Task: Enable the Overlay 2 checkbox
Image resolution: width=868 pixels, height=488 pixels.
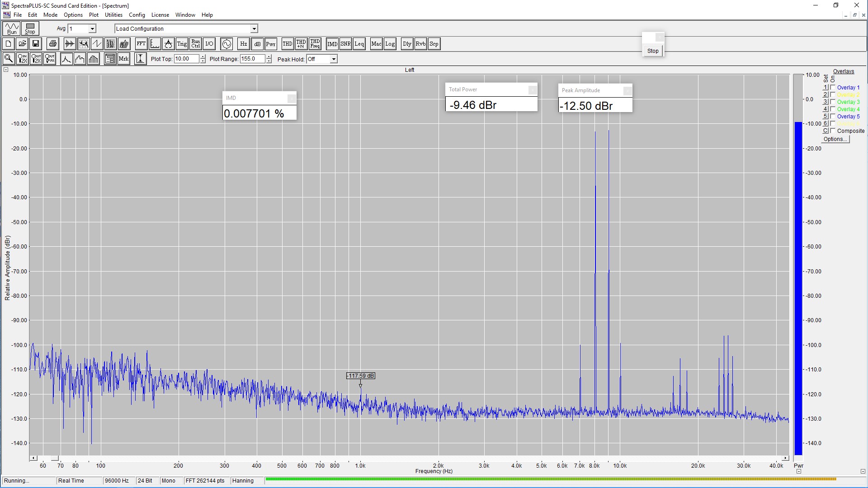Action: (x=833, y=94)
